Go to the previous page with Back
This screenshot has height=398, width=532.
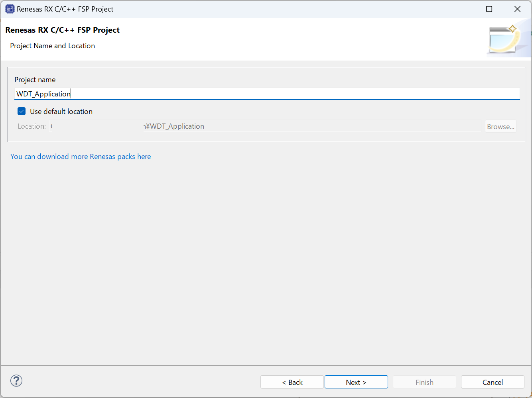(292, 382)
